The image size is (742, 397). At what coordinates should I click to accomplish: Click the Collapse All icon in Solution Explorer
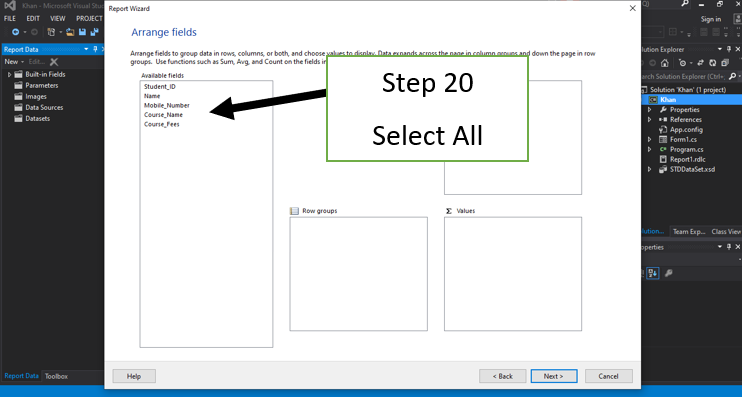[x=725, y=63]
